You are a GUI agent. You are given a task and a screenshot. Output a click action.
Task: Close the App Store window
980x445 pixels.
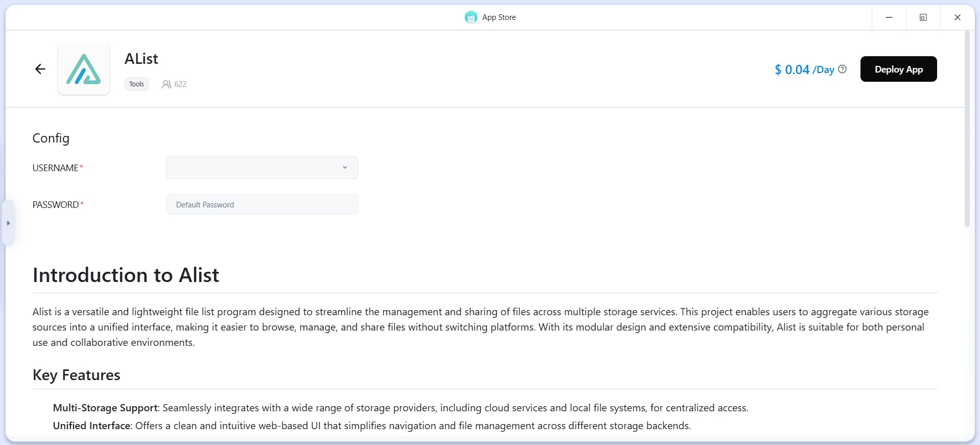(958, 17)
